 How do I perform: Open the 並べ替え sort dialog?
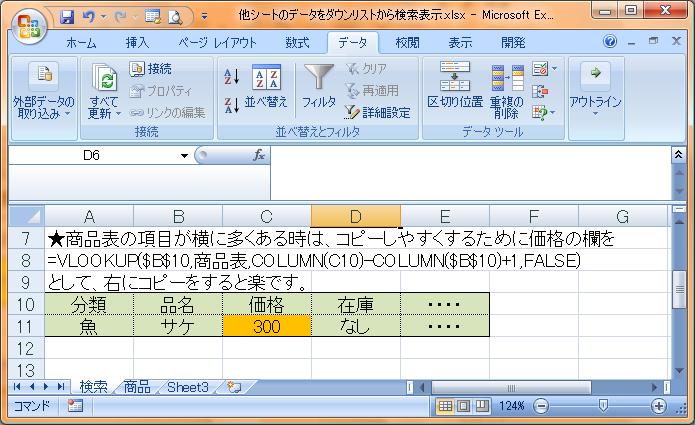click(266, 86)
